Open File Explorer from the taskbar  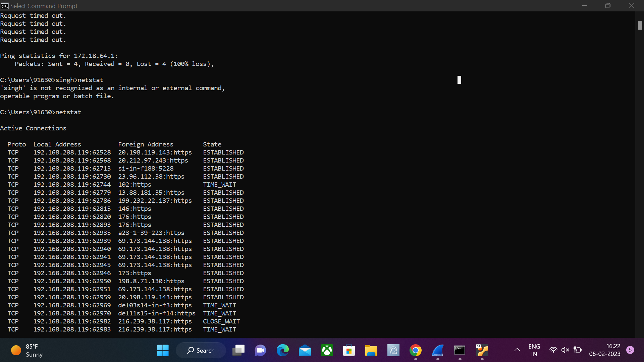371,350
